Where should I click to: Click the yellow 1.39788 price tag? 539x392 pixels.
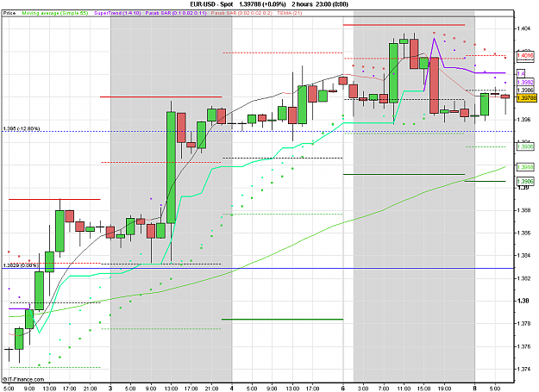pos(527,98)
